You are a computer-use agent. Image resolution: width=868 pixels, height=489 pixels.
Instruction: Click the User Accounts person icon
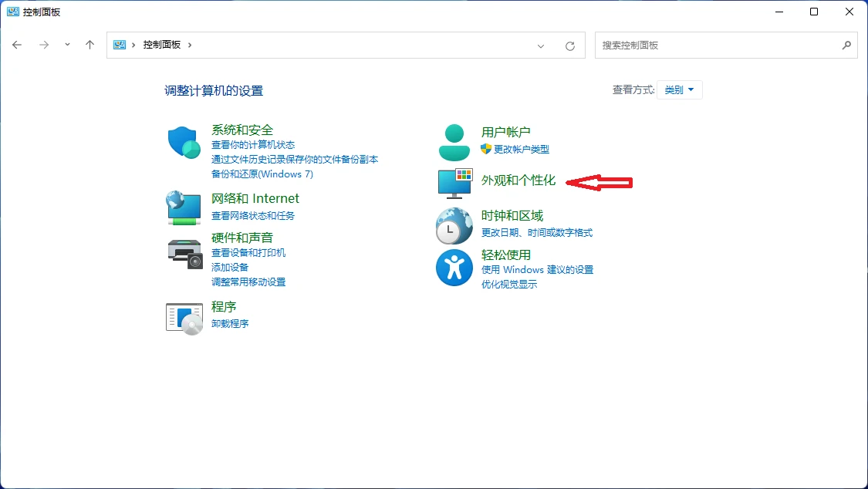[454, 142]
